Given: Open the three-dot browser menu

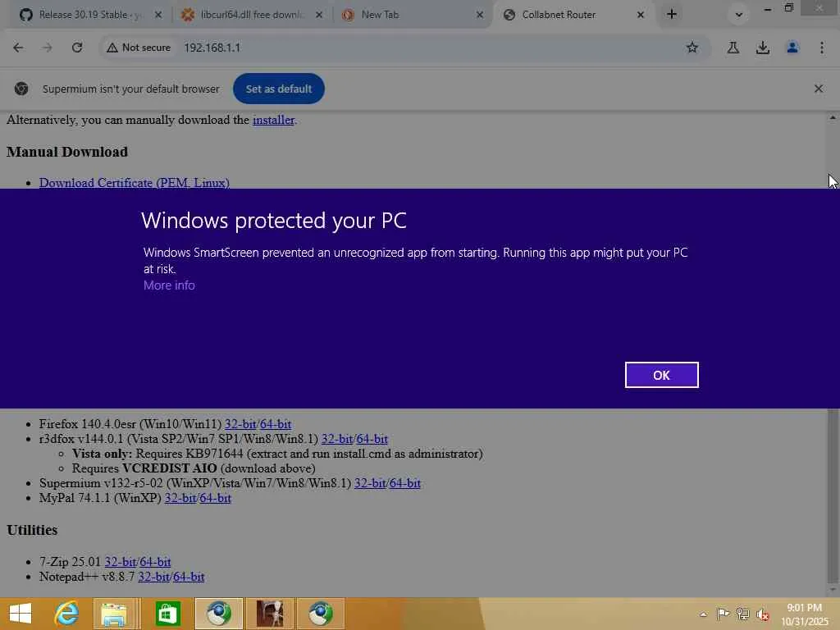Looking at the screenshot, I should pos(821,48).
